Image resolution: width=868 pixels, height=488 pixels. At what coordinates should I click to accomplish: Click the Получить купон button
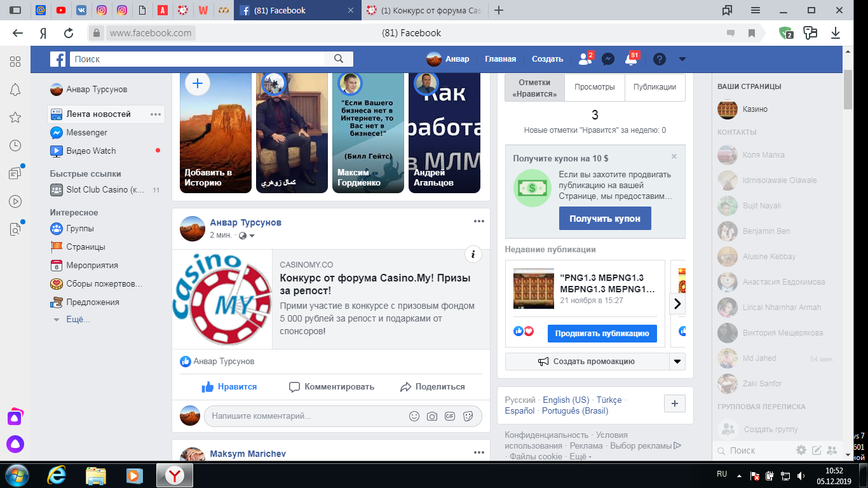pyautogui.click(x=605, y=219)
